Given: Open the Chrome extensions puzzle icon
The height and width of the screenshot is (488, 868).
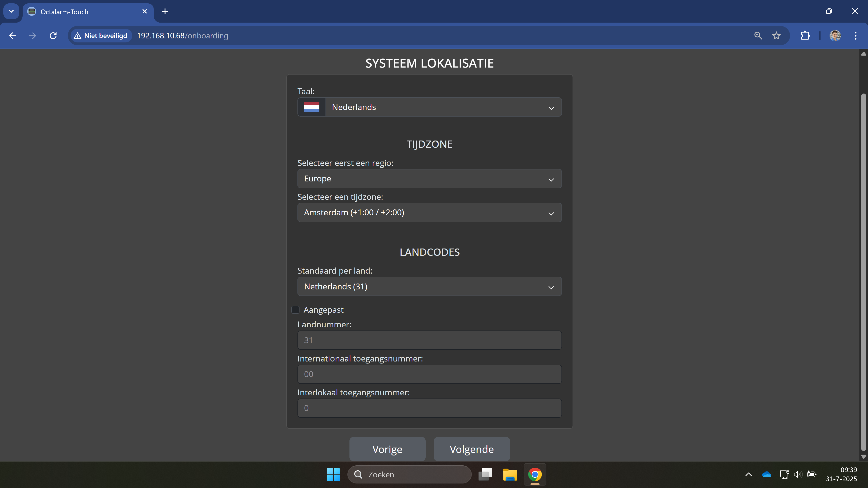Looking at the screenshot, I should tap(805, 36).
